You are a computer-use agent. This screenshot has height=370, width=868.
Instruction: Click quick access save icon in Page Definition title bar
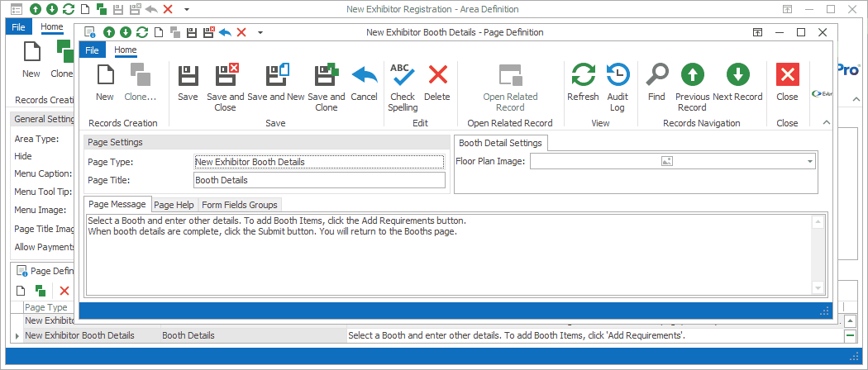192,33
